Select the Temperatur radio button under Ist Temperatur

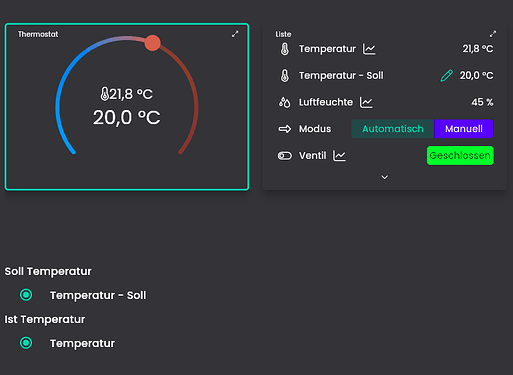[26, 343]
